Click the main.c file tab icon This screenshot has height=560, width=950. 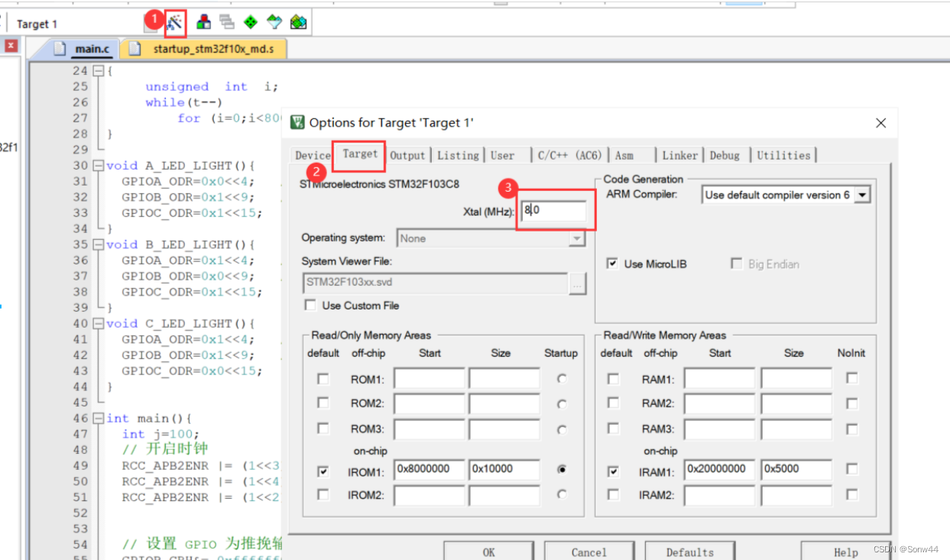click(60, 49)
